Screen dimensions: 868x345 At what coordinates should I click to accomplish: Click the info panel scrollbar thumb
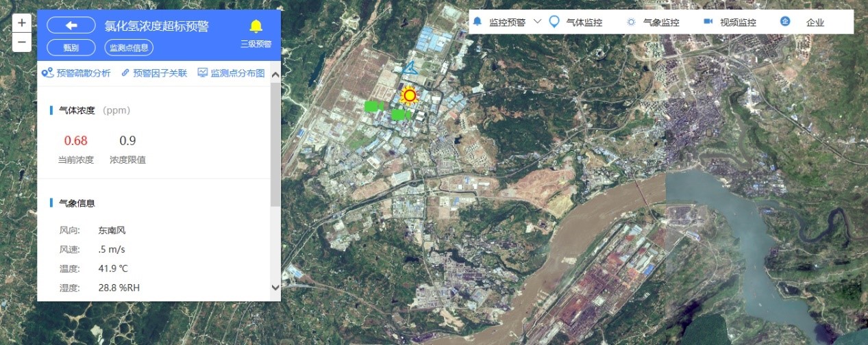pyautogui.click(x=275, y=144)
